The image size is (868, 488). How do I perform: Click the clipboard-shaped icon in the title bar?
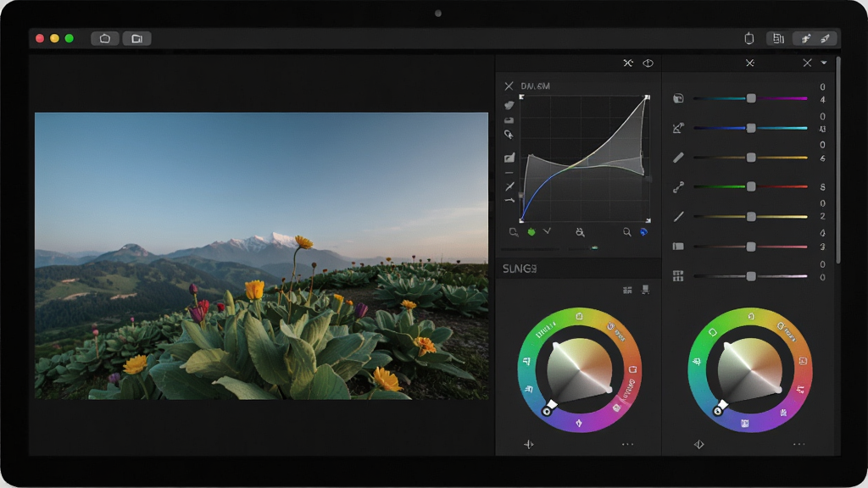[x=749, y=38]
